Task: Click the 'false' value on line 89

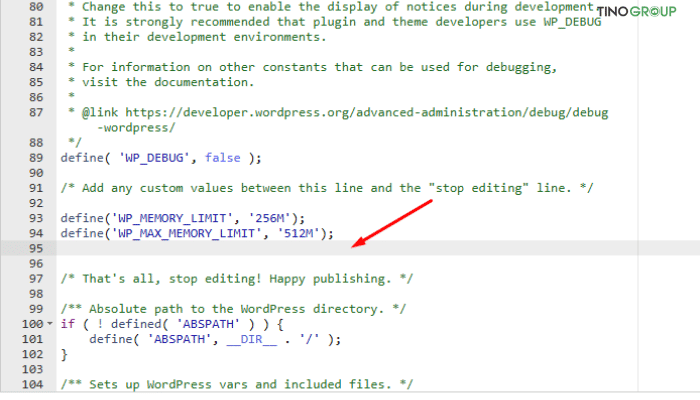Action: tap(222, 158)
